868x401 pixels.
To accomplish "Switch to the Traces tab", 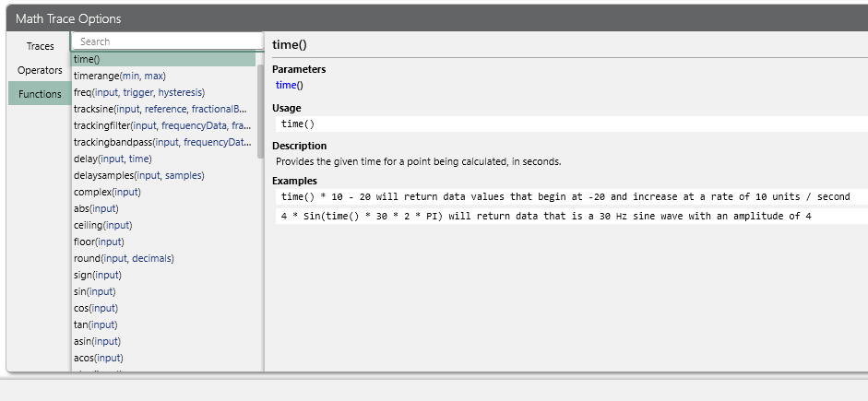I will tap(40, 46).
